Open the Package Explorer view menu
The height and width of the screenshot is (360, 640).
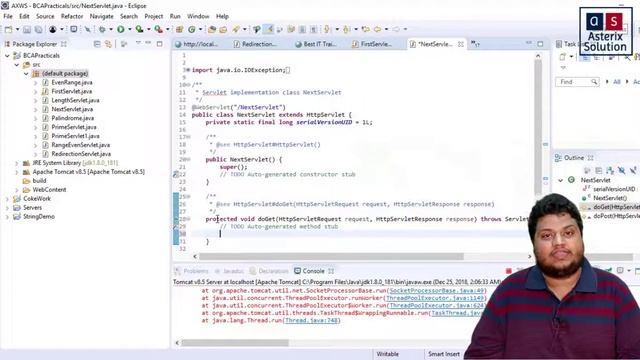(x=138, y=43)
